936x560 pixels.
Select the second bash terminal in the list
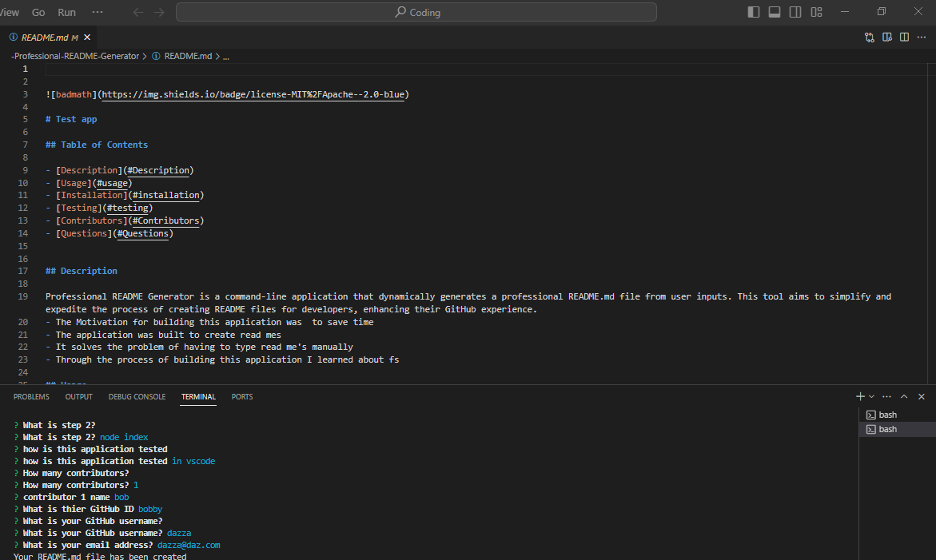[887, 429]
